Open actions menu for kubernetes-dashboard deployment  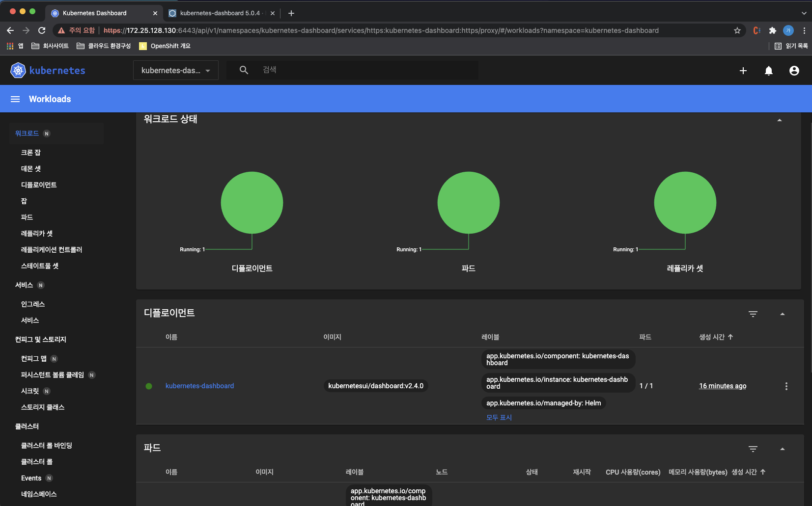click(786, 386)
